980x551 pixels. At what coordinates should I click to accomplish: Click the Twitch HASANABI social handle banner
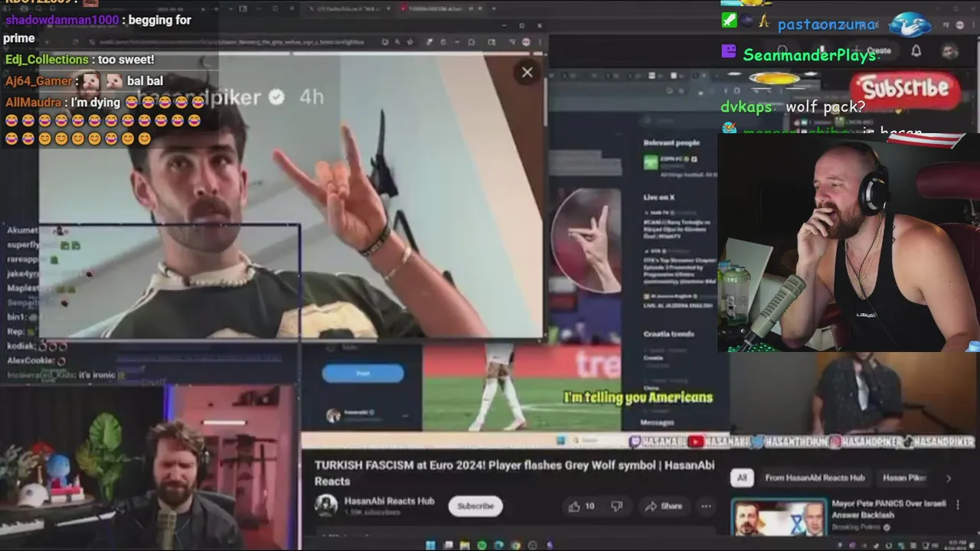(x=657, y=442)
